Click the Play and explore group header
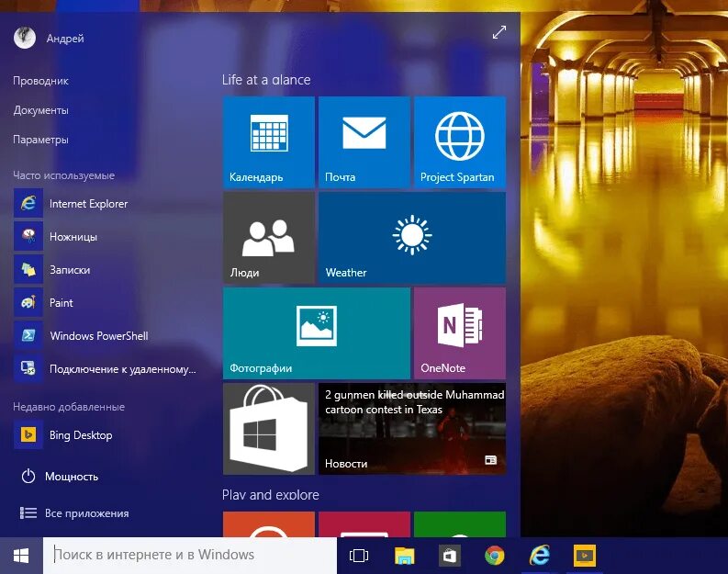This screenshot has height=574, width=728. pyautogui.click(x=270, y=495)
